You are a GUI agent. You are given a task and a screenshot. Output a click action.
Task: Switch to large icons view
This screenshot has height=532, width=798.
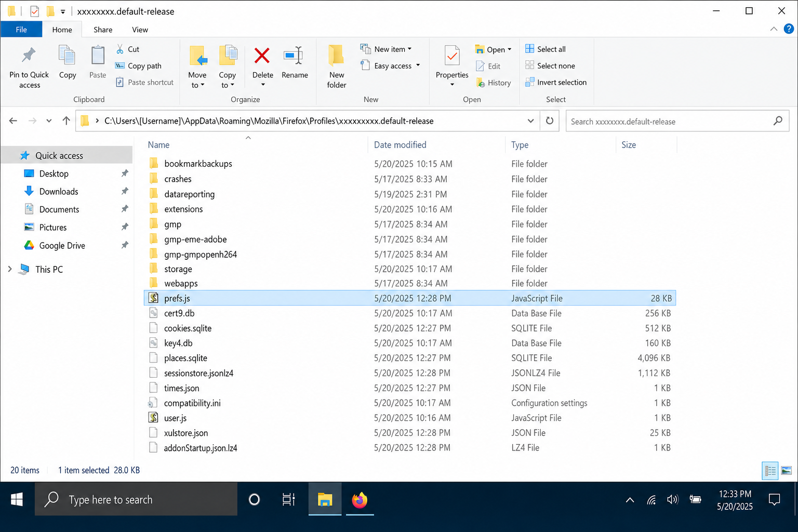tap(787, 471)
